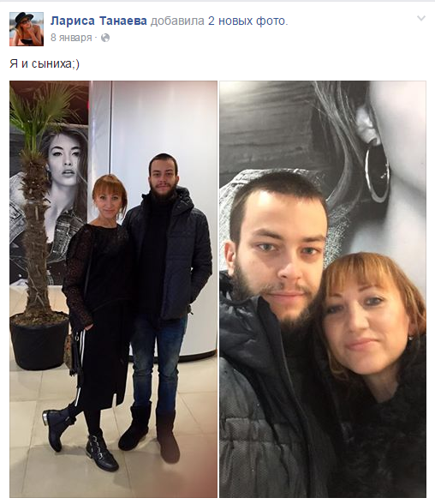Open the post options chevron dropdown
Image resolution: width=435 pixels, height=504 pixels.
[x=421, y=18]
